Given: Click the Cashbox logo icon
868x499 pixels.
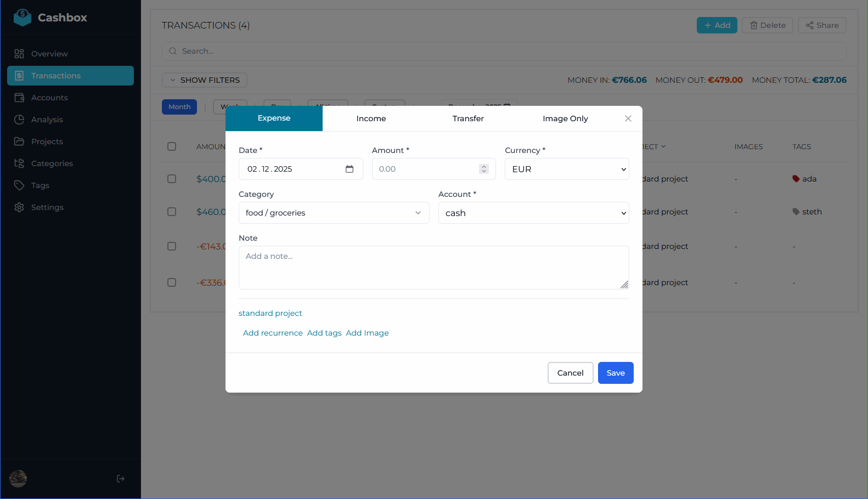Looking at the screenshot, I should (22, 18).
